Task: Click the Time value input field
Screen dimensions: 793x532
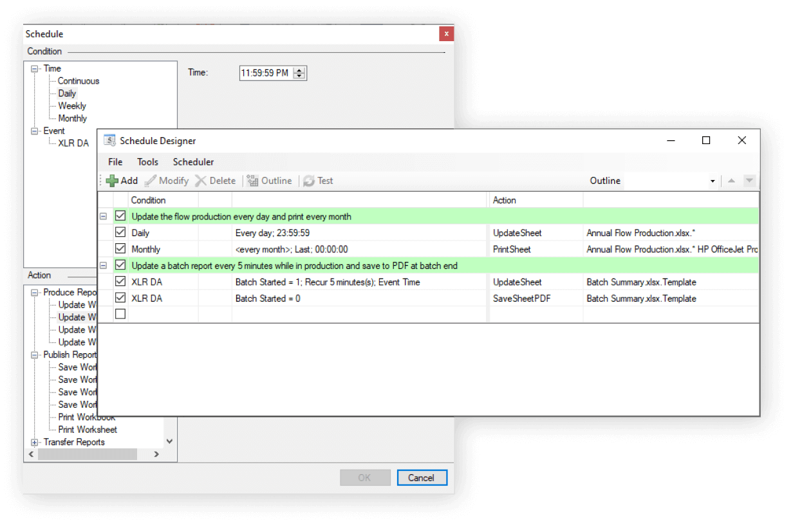Action: (x=265, y=73)
